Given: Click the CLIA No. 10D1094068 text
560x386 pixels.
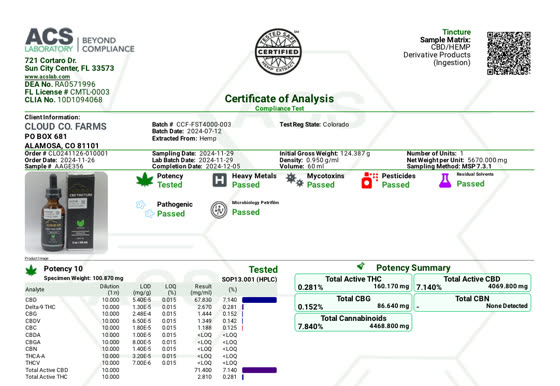Looking at the screenshot, I should pos(64,100).
